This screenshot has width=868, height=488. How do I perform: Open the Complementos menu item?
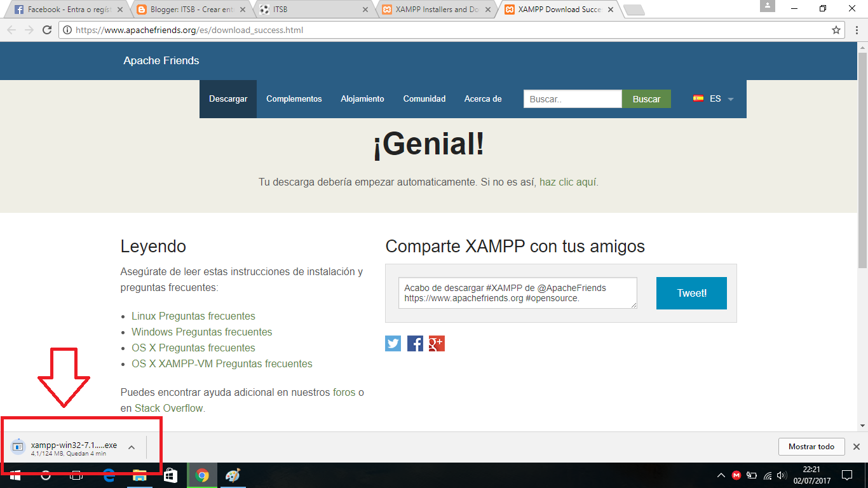click(294, 98)
